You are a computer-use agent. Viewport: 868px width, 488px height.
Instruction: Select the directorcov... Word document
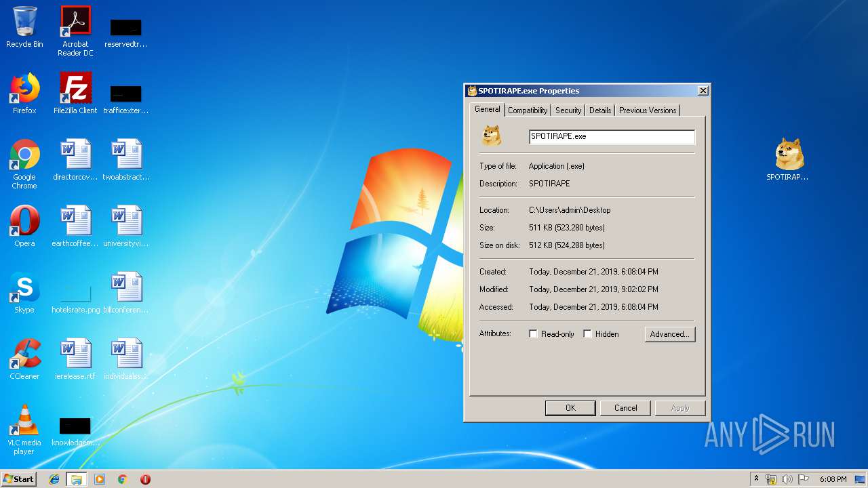75,160
